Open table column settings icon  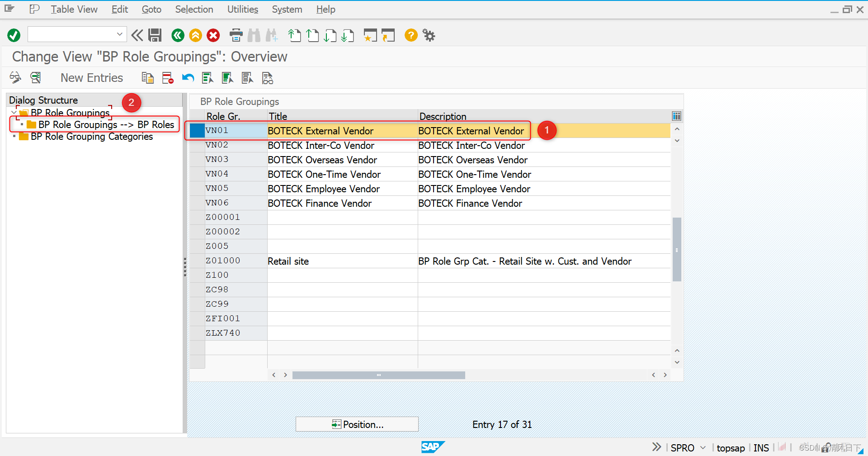click(x=676, y=116)
